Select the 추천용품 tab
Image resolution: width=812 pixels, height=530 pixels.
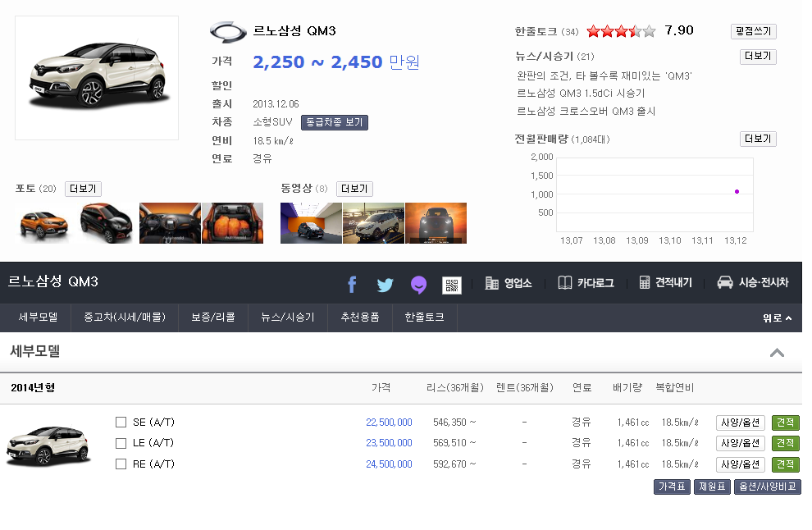click(359, 318)
